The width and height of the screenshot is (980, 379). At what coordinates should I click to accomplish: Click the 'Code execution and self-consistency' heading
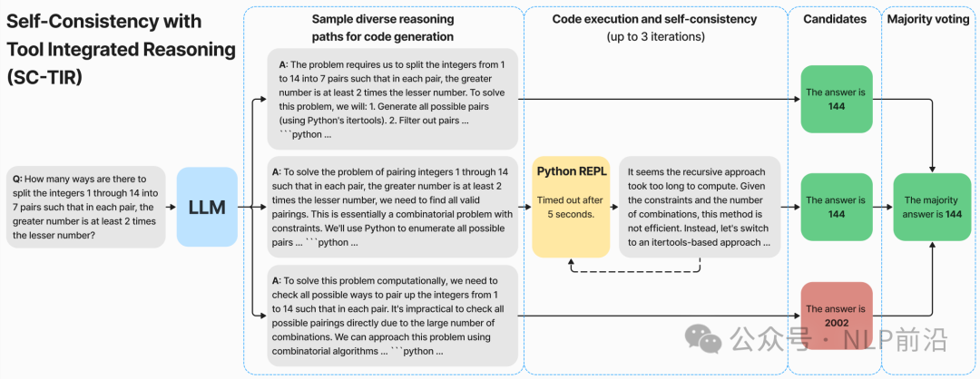654,19
